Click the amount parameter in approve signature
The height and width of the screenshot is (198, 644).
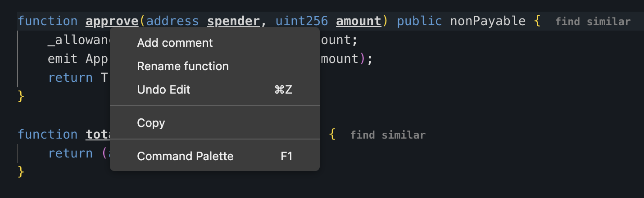click(358, 21)
